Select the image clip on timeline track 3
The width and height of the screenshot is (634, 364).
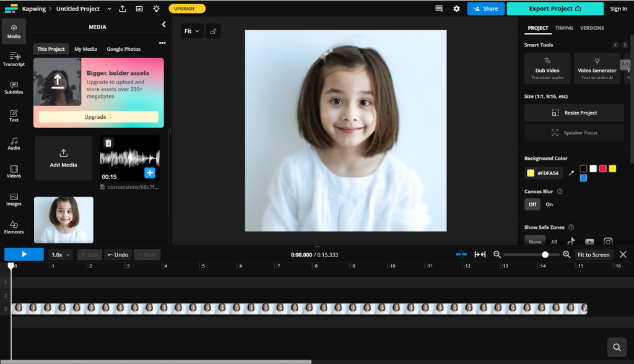[x=299, y=308]
